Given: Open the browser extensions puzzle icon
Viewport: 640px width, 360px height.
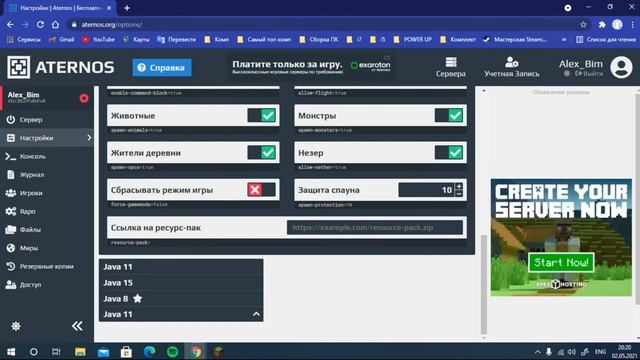Looking at the screenshot, I should tap(602, 24).
